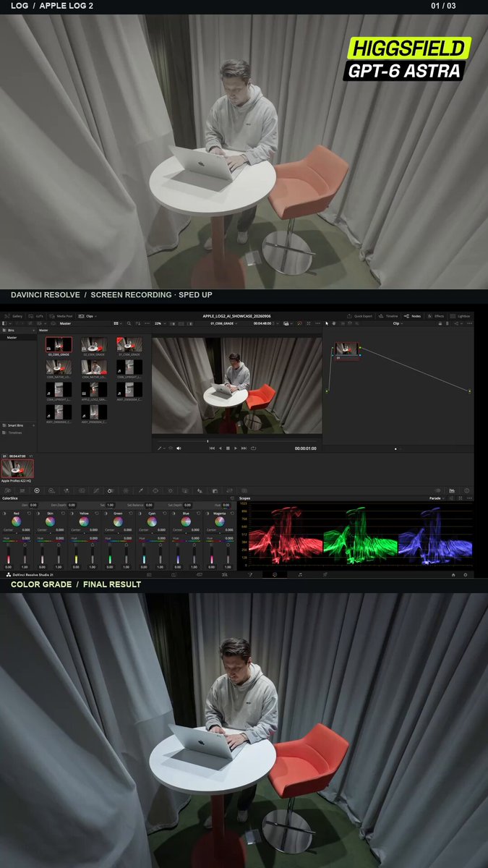Viewport: 488px width, 868px height.
Task: Toggle the Nodes panel
Action: coord(413,316)
